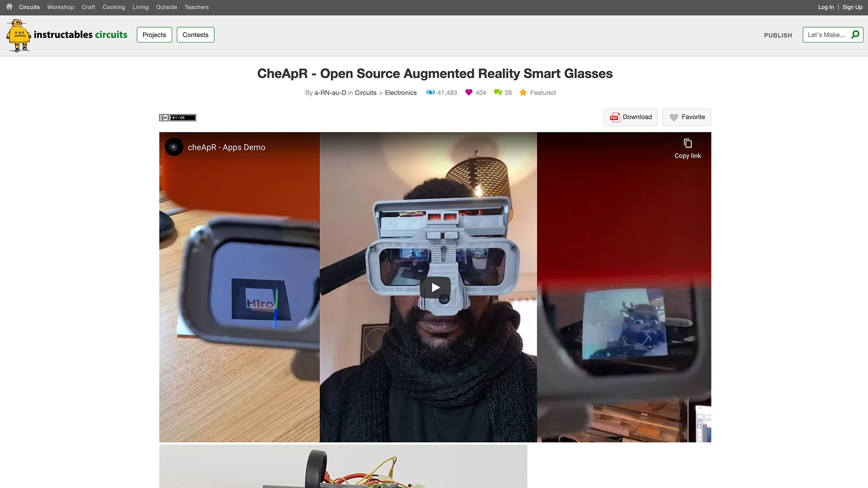Open the Workshop category menu
The image size is (868, 488).
pyautogui.click(x=61, y=7)
